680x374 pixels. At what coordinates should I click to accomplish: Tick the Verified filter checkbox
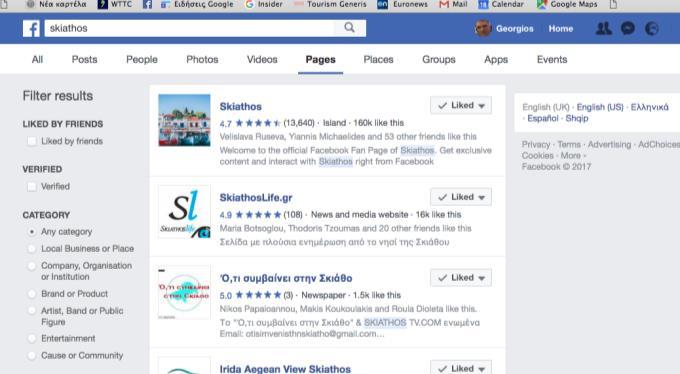[x=32, y=187]
